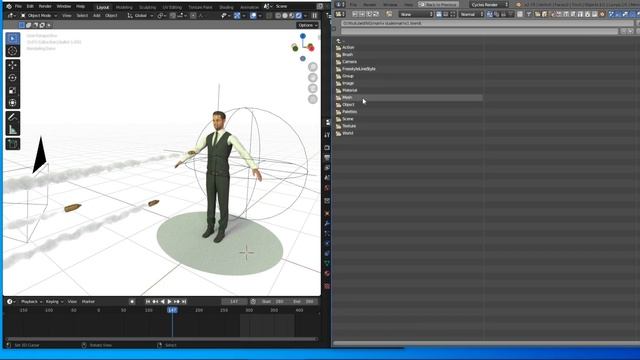Pick the Scale tool in left toolbar
The height and width of the screenshot is (360, 640).
point(13,90)
